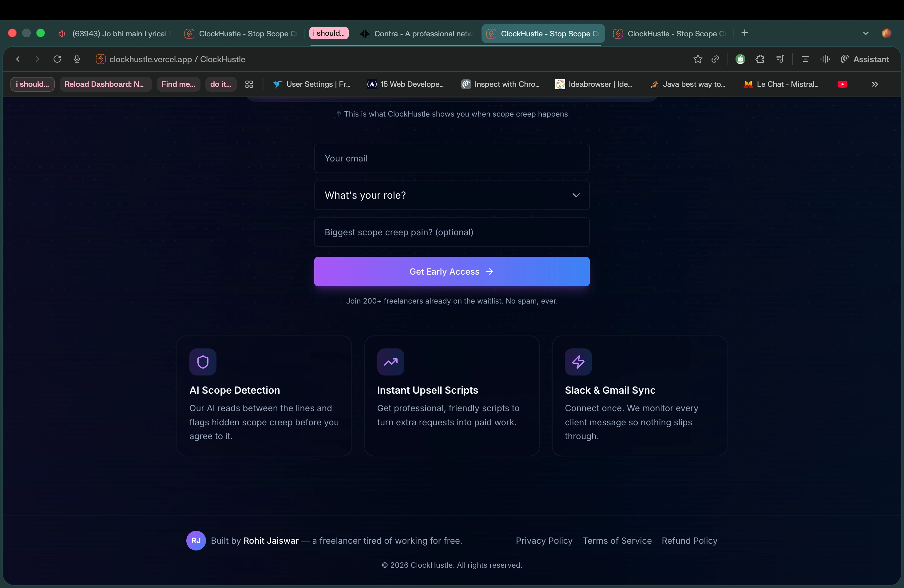Screen dimensions: 904x588
Task: Click the shield icon in AI Scope Detection card
Action: (x=203, y=362)
